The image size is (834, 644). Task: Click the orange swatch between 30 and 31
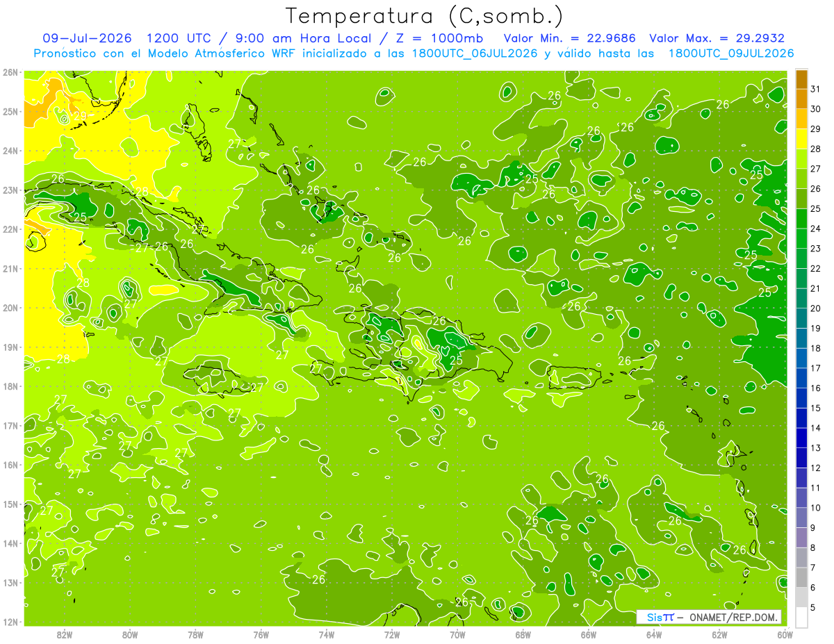(802, 99)
